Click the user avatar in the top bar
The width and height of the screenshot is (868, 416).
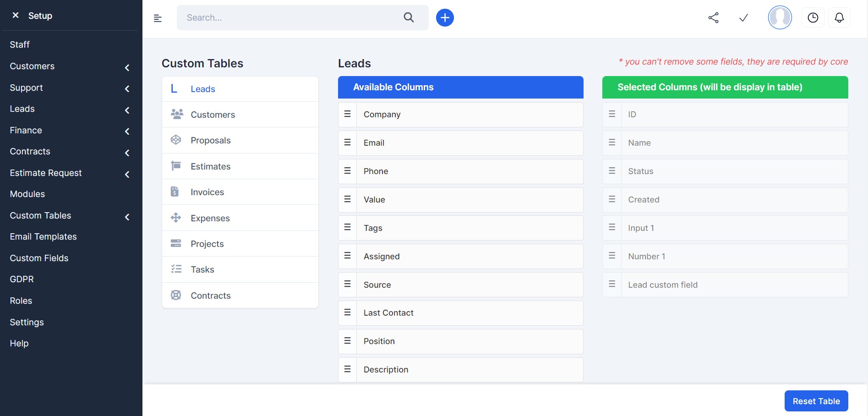point(780,17)
